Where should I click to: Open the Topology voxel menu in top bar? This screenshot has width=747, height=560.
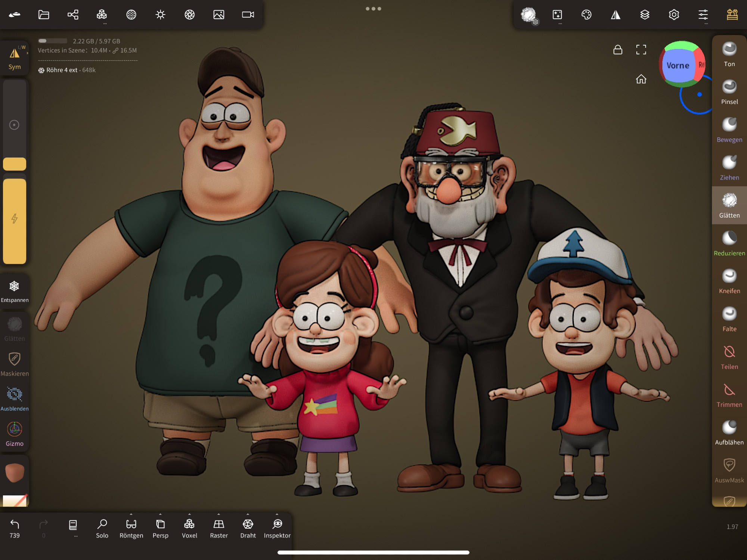point(102,15)
